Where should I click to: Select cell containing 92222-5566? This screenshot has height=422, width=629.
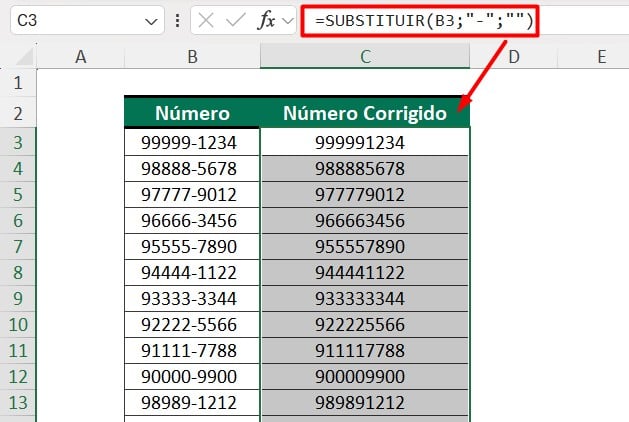193,325
